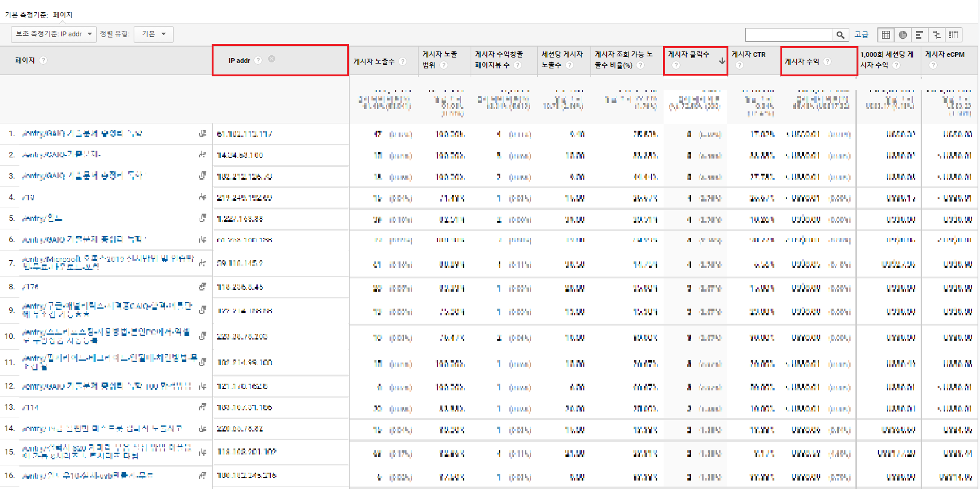Screen dimensions: 980x489
Task: Sort by the 페이지 column header
Action: pyautogui.click(x=25, y=61)
